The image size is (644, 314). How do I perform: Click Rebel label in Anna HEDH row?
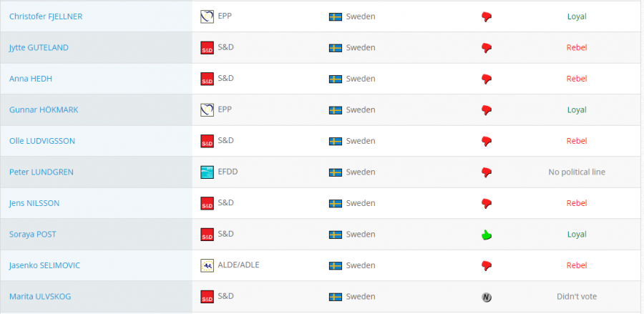click(577, 79)
